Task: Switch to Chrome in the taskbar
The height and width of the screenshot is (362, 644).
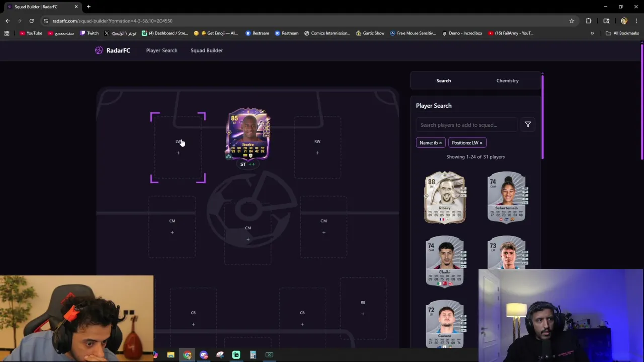Action: [187, 355]
